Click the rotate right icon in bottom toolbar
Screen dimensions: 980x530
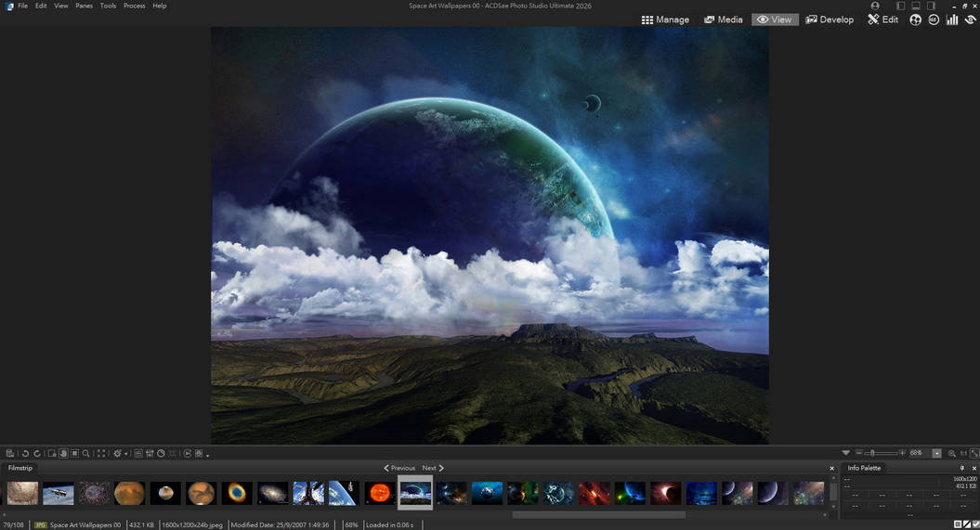tap(37, 453)
